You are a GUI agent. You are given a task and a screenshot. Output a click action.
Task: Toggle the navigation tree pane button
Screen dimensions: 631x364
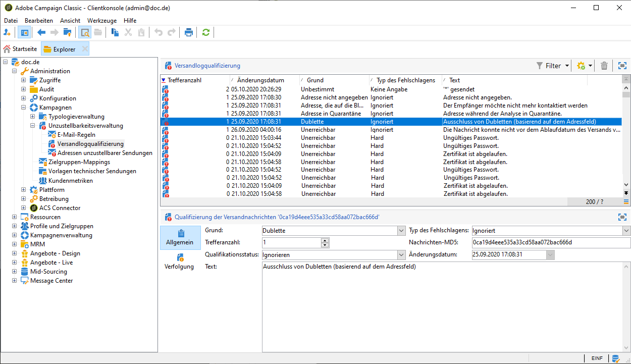(24, 32)
